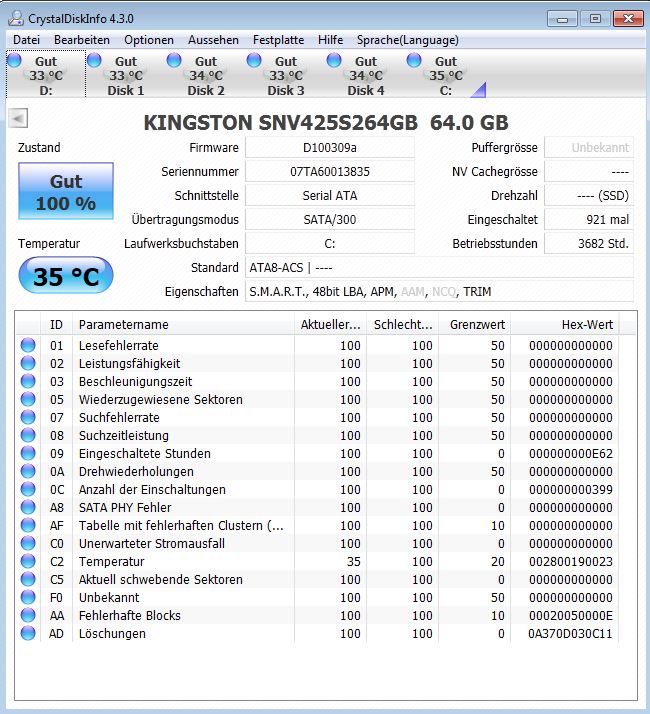Click status orb for Drehwiederholungen row
This screenshot has width=650, height=714.
tap(28, 471)
